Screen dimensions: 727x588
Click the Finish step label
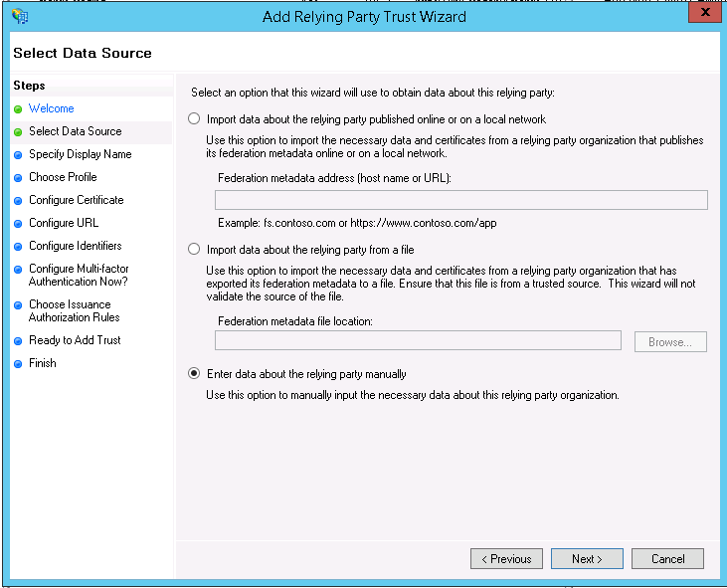tap(42, 363)
